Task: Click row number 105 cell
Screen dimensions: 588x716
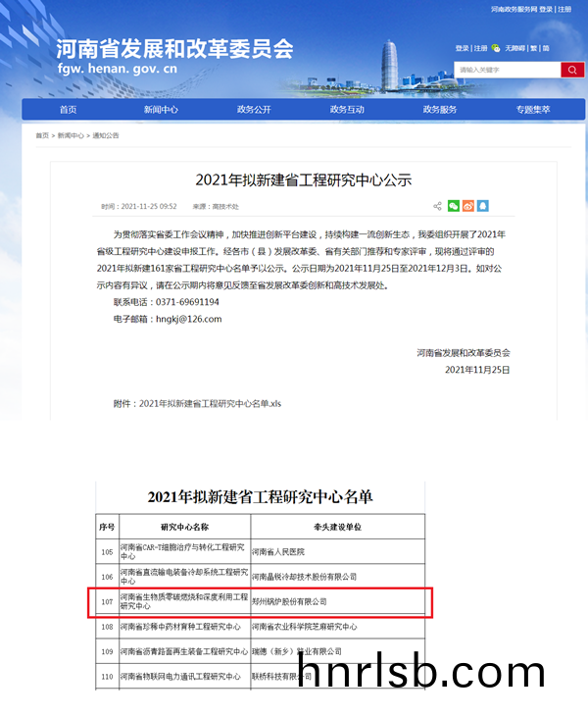Action: (x=107, y=551)
